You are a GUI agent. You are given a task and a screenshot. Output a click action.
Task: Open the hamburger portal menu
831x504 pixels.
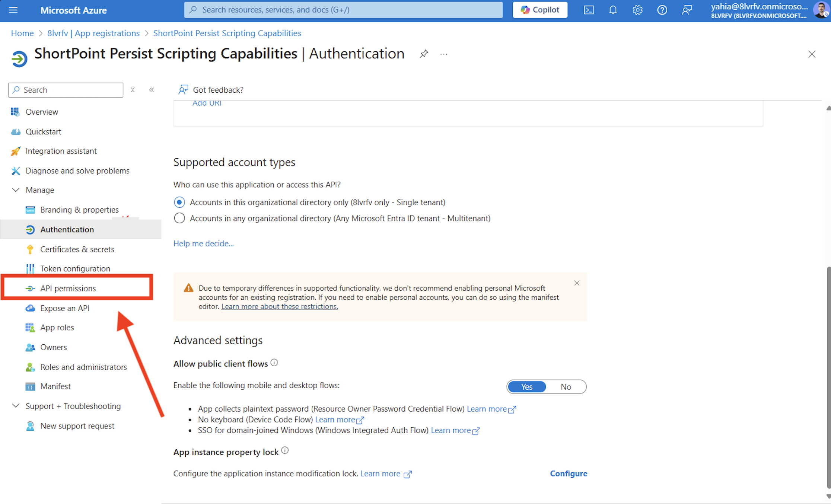13,10
